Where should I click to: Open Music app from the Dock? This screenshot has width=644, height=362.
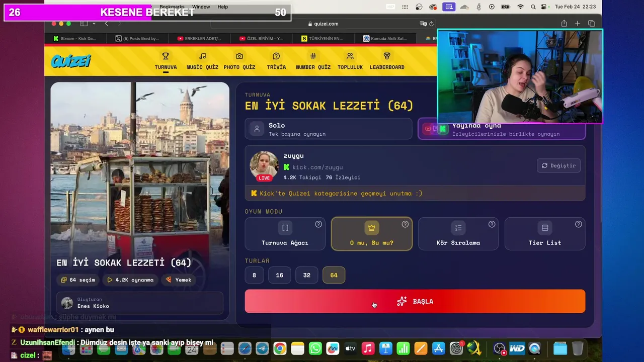click(368, 348)
